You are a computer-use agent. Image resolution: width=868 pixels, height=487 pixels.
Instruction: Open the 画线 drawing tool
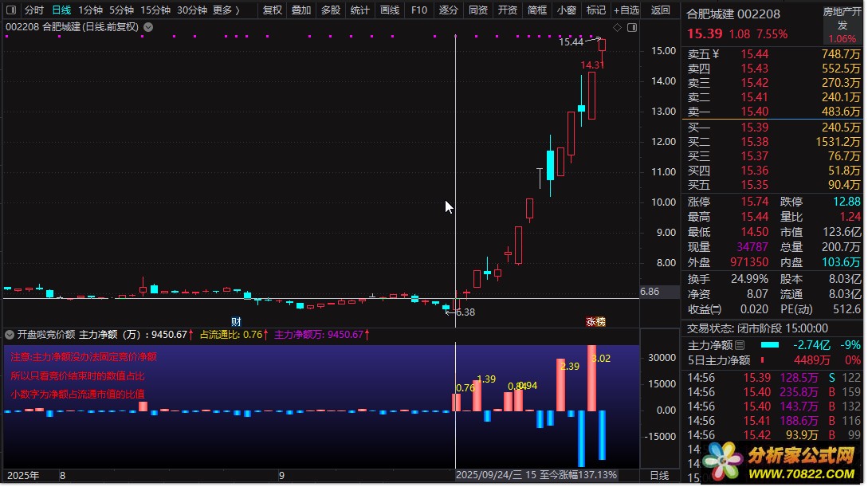[x=390, y=10]
